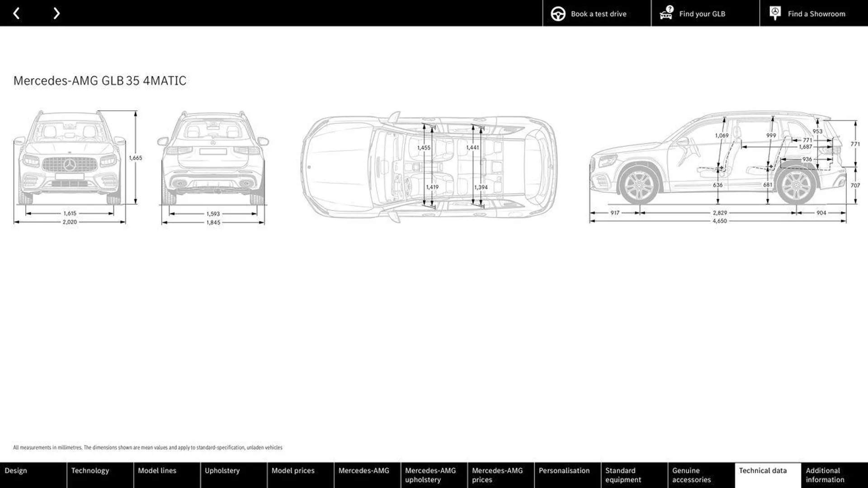The width and height of the screenshot is (868, 488).
Task: Open the Upholstery tab
Action: coord(234,475)
